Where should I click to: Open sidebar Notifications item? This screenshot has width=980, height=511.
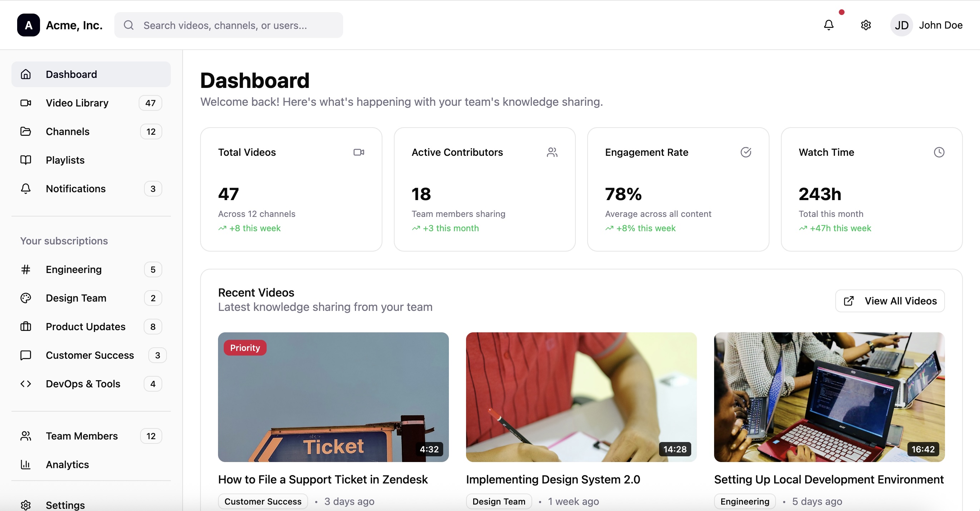(x=76, y=189)
